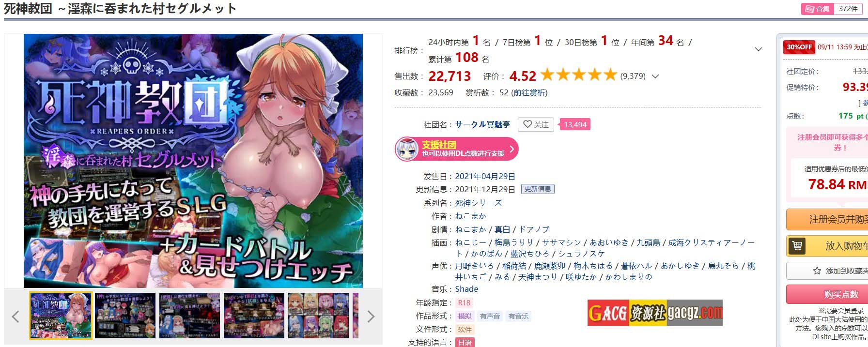Screen dimensions: 868x347
Task: Select the R18 age tag
Action: 464,303
